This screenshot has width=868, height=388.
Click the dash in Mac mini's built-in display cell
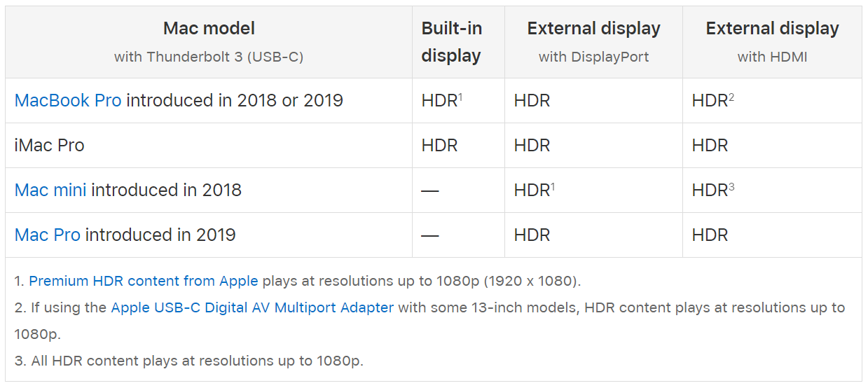point(430,190)
